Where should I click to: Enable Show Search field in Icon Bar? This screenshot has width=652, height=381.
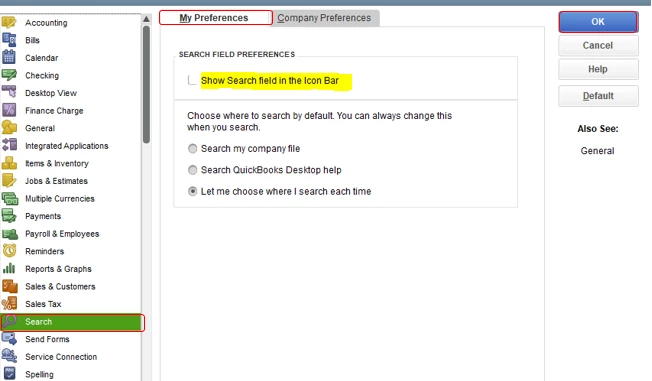tap(192, 80)
